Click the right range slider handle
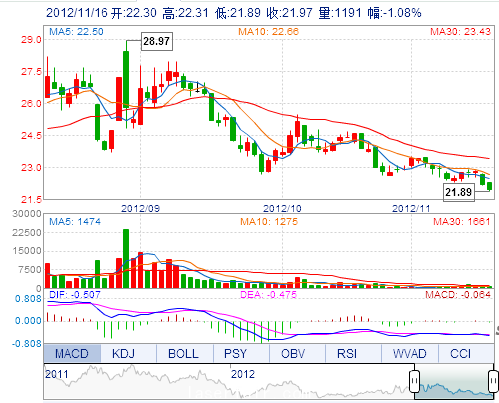Screen dimensions: 499x403 pyautogui.click(x=493, y=381)
